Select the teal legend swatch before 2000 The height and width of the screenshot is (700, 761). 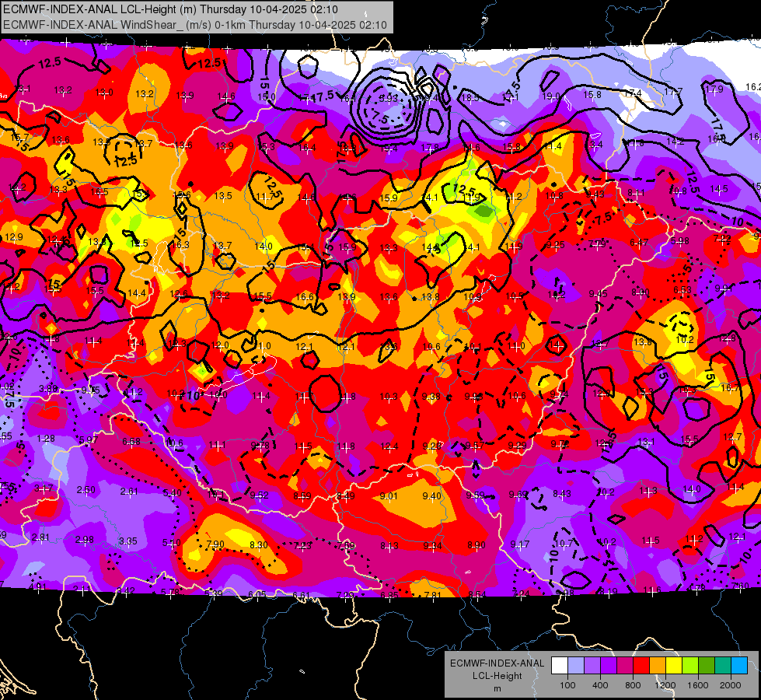(723, 666)
